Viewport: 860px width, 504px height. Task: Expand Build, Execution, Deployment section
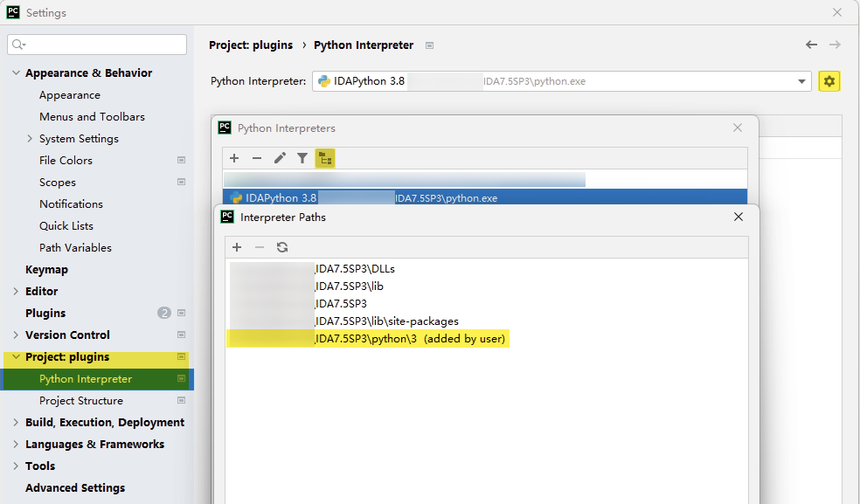pos(16,422)
